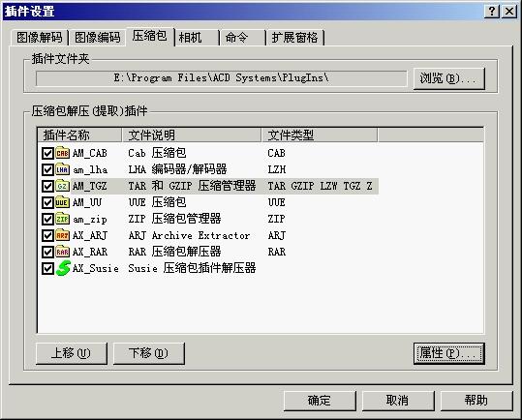Click description 'LHA 编码器/解码器'
522x420 pixels.
click(x=177, y=169)
